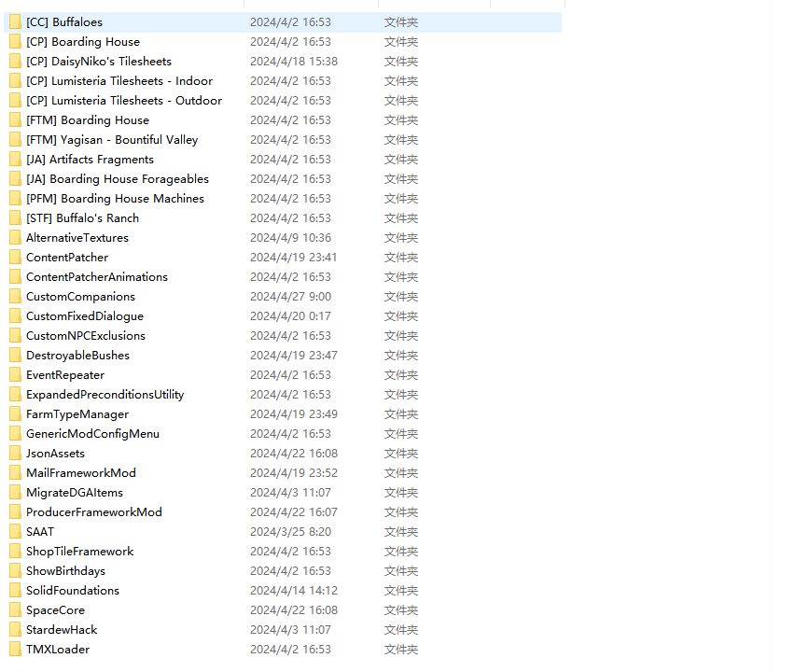The image size is (809, 672).
Task: Click the date 2024/4/14 14:12
Action: click(x=294, y=591)
